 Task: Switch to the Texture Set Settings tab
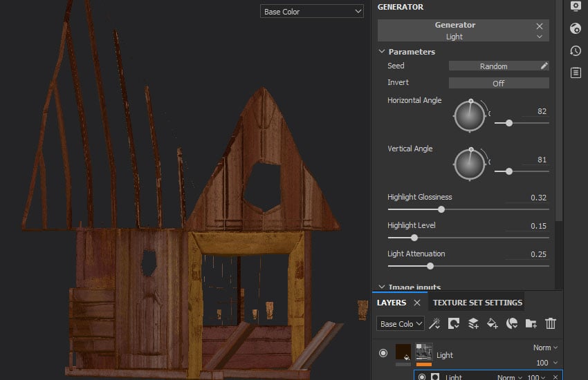pos(477,303)
